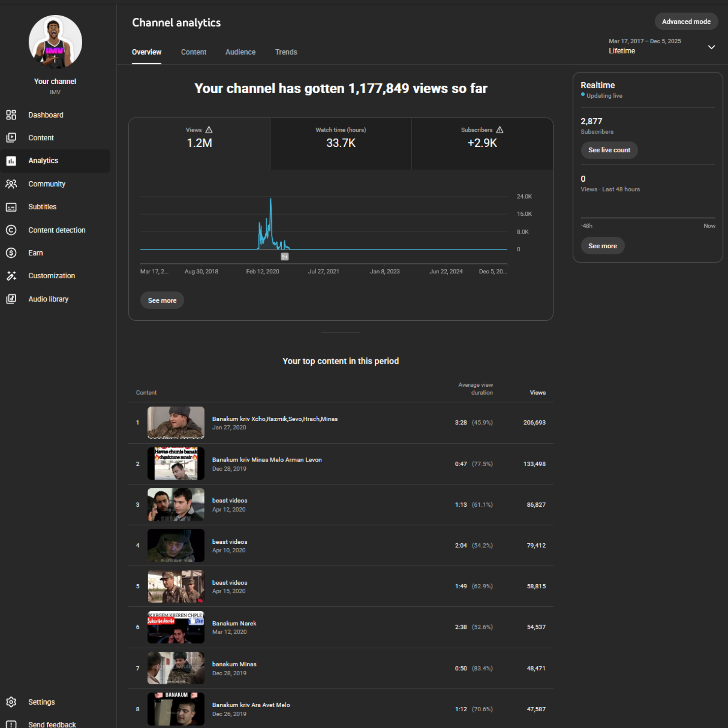Click See live count for subscribers

(609, 150)
